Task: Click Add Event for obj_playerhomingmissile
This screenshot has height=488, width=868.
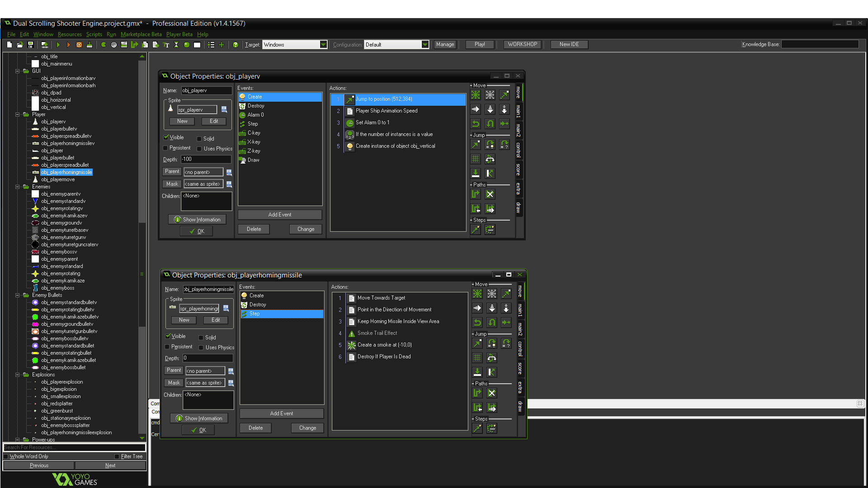Action: (x=281, y=413)
